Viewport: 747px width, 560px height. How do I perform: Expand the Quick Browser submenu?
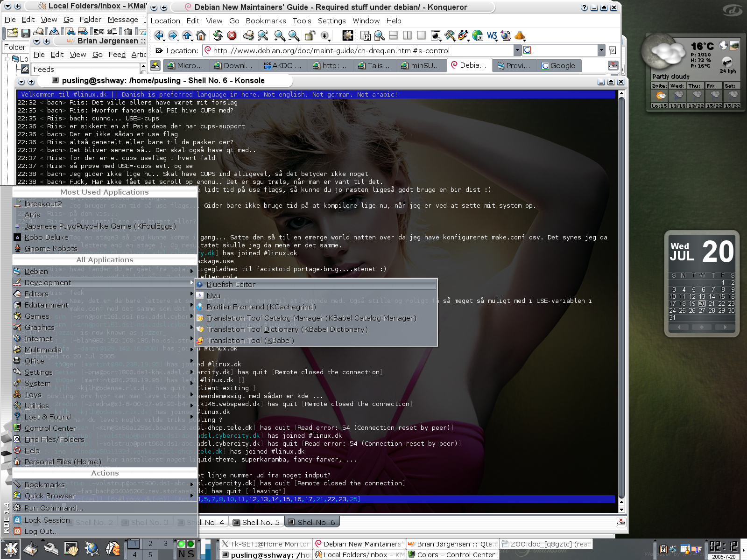click(105, 496)
